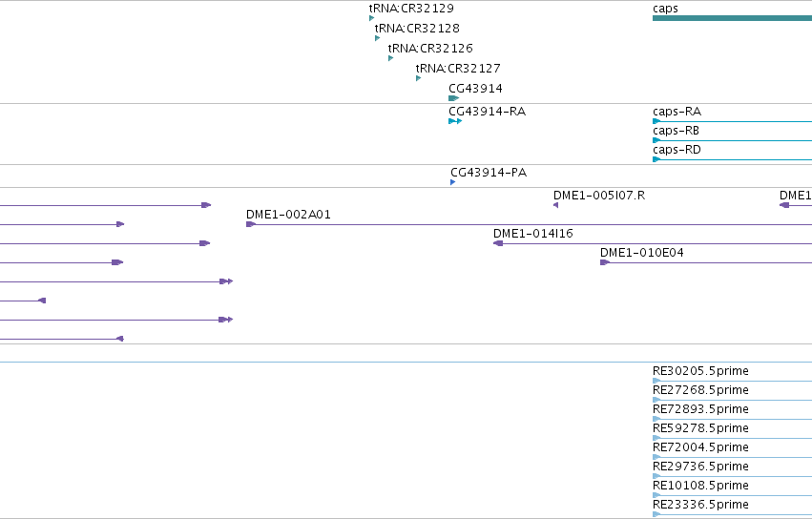Click RE23336.5prime EST label

pos(700,505)
